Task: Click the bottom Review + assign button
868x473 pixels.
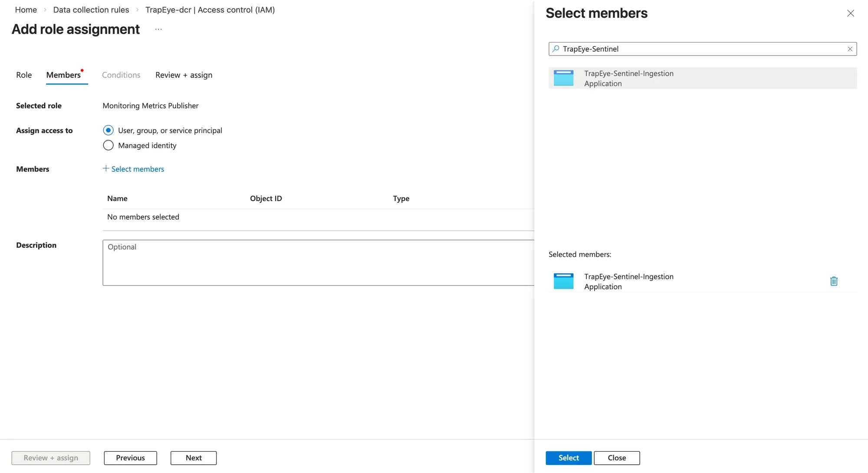Action: point(51,458)
